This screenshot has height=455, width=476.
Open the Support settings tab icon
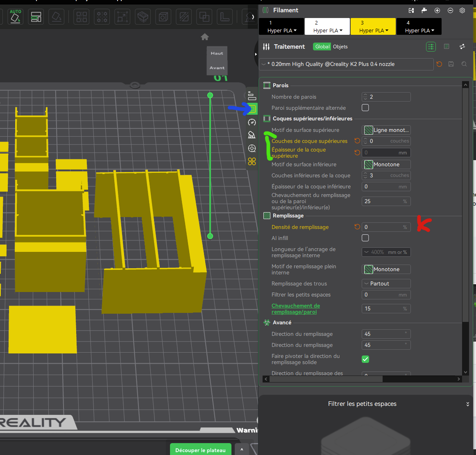(252, 135)
